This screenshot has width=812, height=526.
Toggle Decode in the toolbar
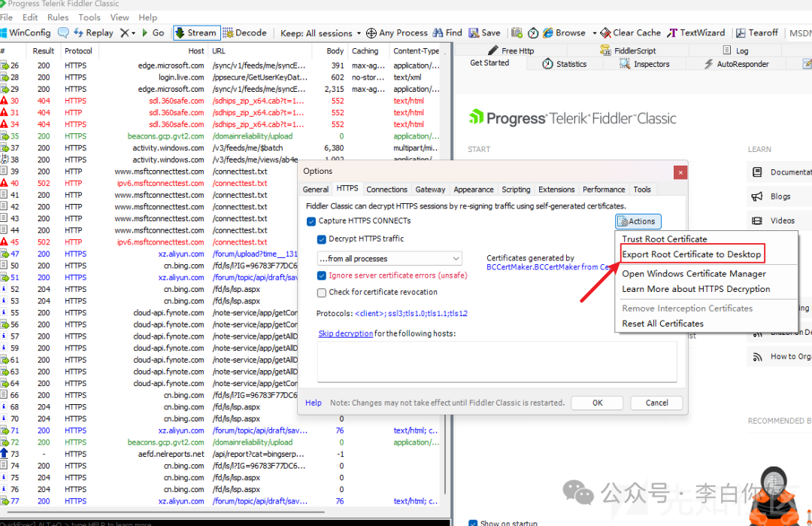click(245, 32)
